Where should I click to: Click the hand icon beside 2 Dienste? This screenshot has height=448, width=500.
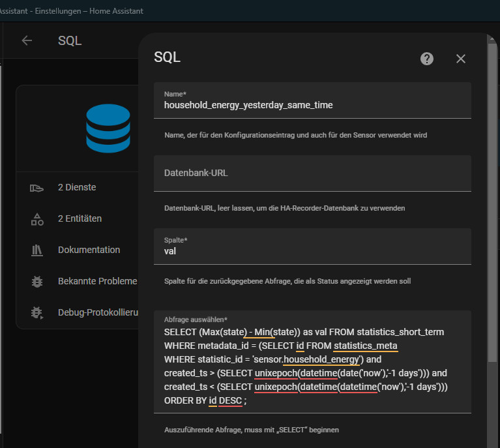pyautogui.click(x=37, y=188)
